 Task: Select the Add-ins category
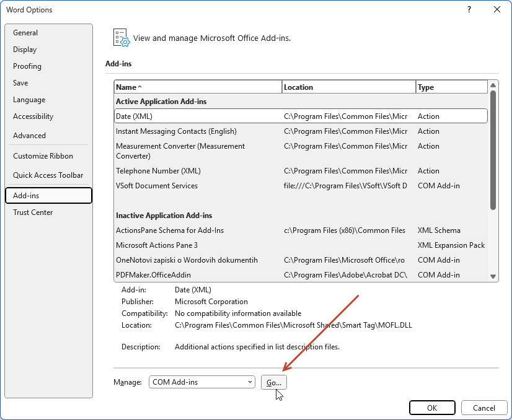(x=48, y=196)
